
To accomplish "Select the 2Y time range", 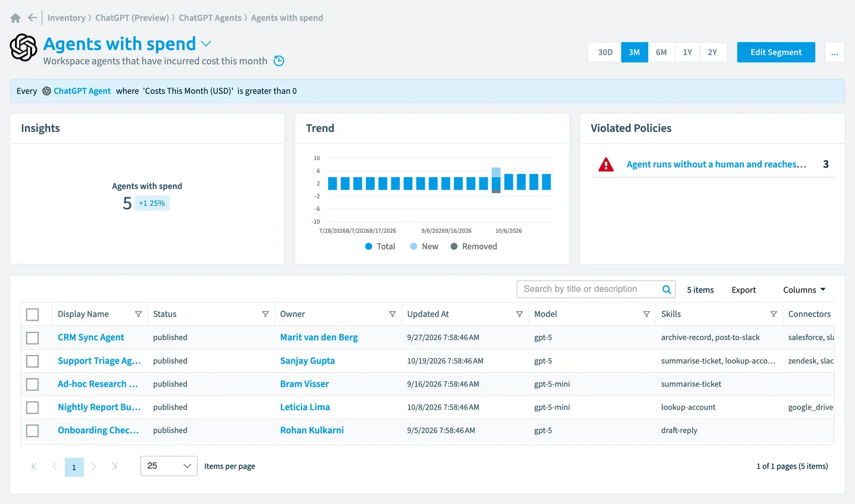I will click(713, 52).
